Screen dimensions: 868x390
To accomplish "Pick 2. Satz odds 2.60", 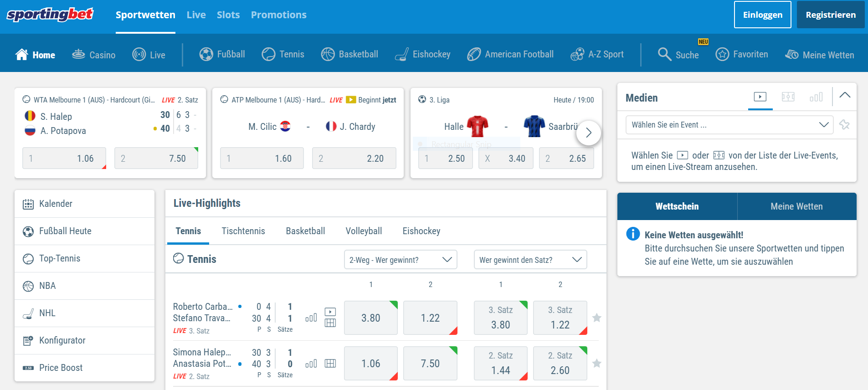I will 560,364.
